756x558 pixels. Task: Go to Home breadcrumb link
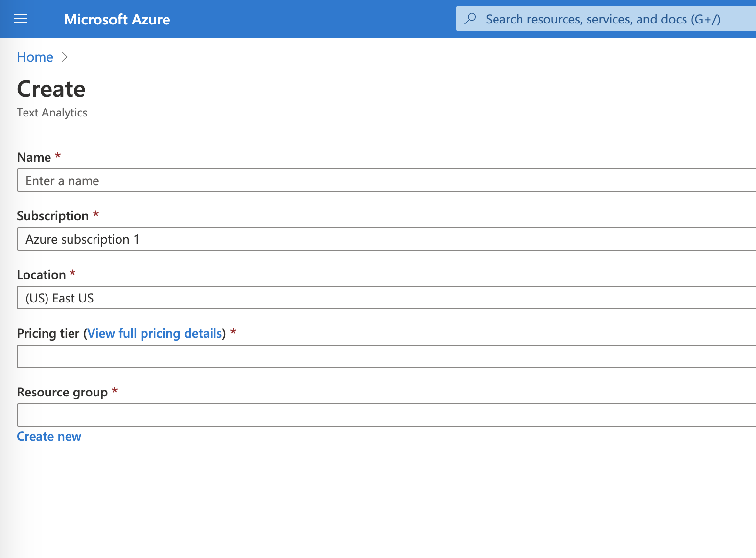click(x=35, y=57)
